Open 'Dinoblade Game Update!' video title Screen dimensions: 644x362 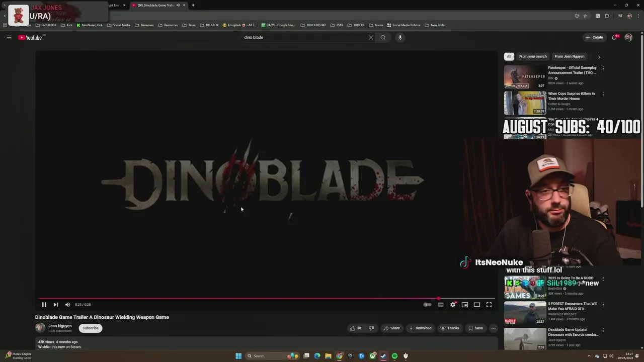(573, 332)
